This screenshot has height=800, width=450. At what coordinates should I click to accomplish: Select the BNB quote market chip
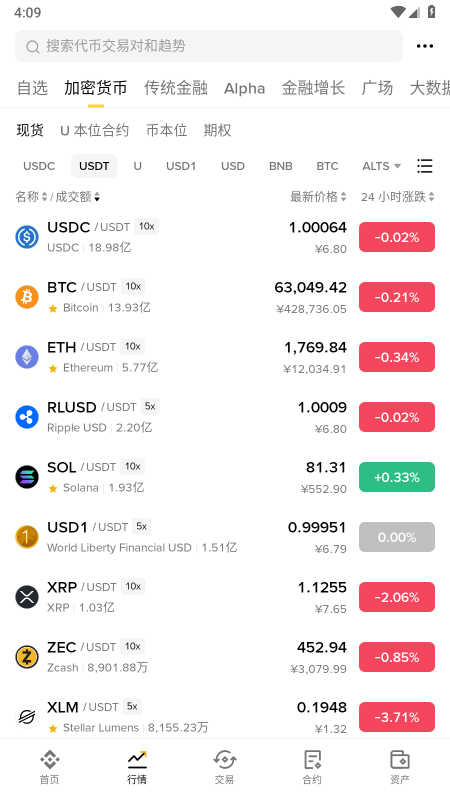click(x=281, y=166)
